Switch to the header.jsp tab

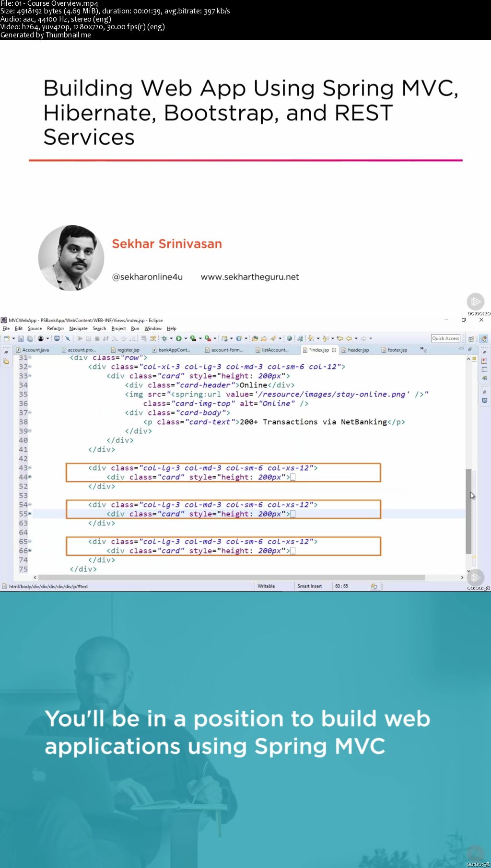[355, 350]
